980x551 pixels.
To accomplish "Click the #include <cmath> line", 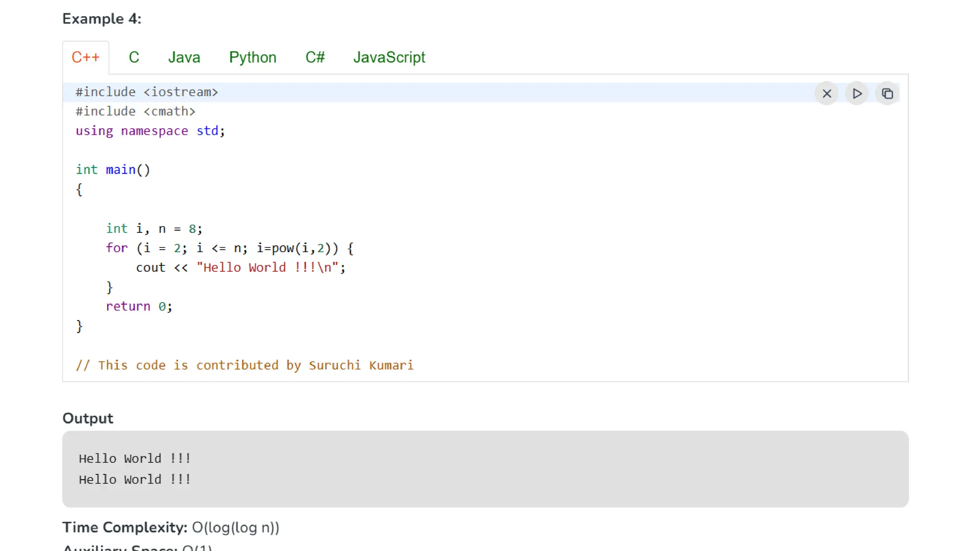I will 135,111.
